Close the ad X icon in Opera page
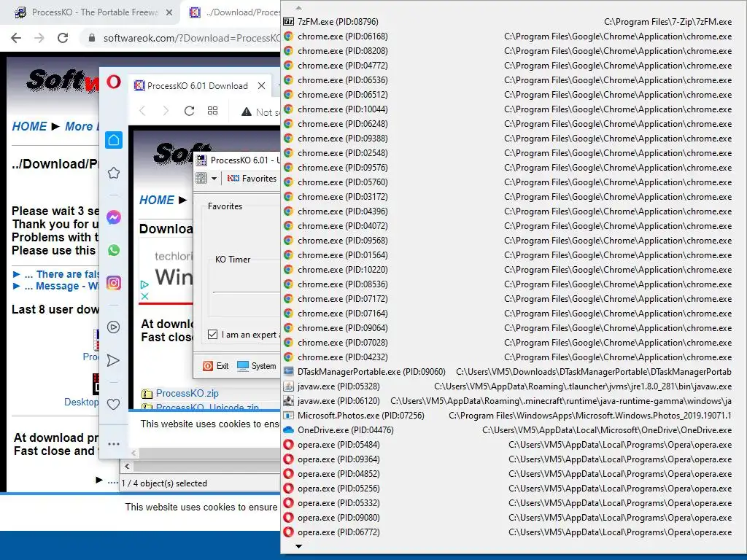 pyautogui.click(x=145, y=296)
